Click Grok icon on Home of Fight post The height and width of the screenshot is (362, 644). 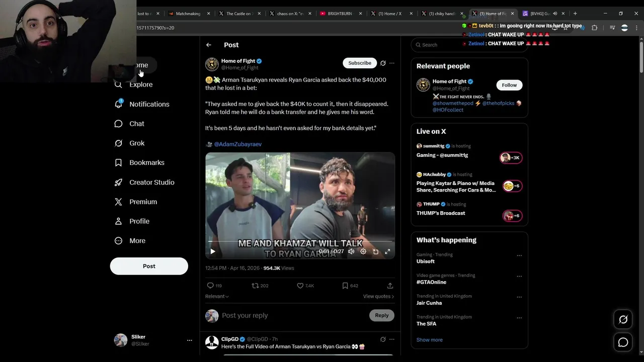(x=383, y=63)
